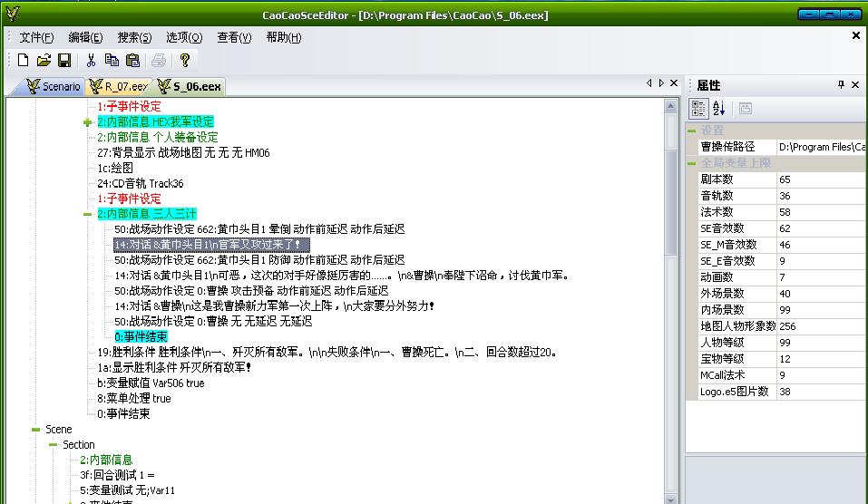Click the tab scroll left arrow
This screenshot has width=868, height=504.
click(649, 83)
